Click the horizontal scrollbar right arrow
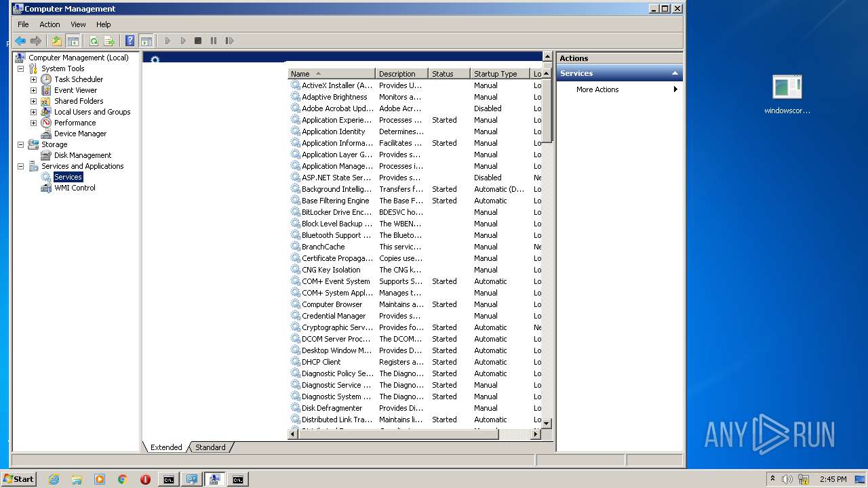The width and height of the screenshot is (868, 488). (536, 434)
